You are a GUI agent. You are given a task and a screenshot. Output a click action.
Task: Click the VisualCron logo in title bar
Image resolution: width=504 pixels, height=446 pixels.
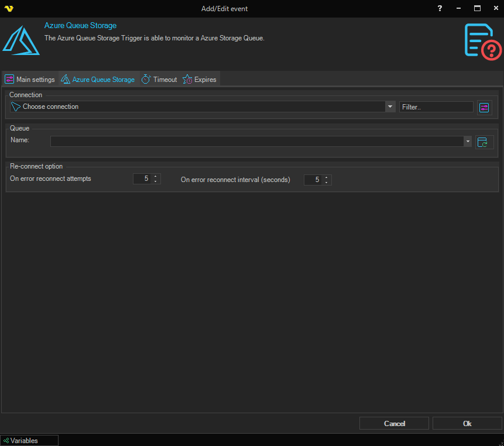click(x=8, y=8)
